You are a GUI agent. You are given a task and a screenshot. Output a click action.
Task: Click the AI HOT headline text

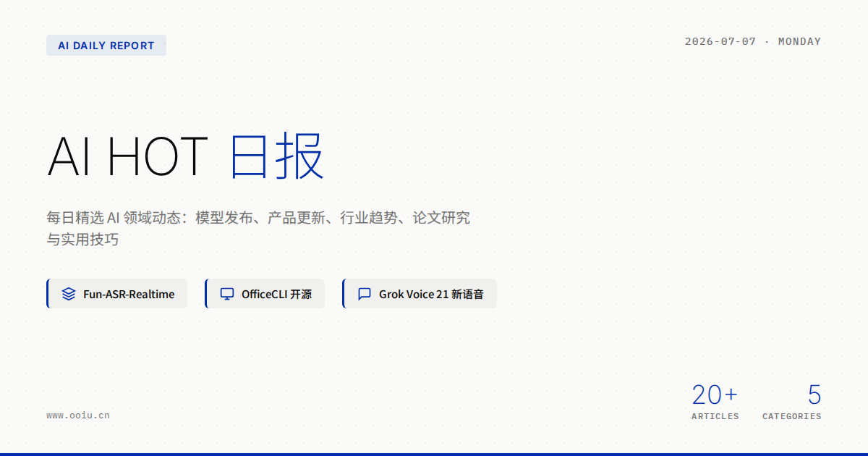coord(128,156)
